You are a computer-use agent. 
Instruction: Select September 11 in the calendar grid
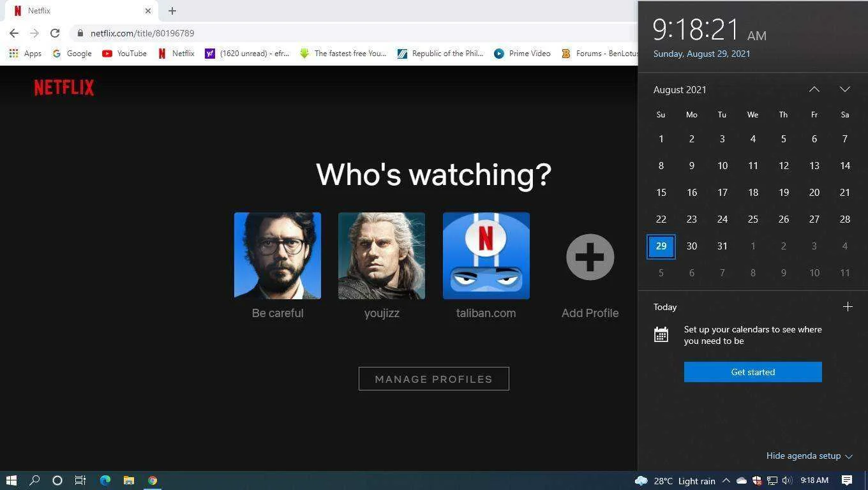[x=845, y=273]
